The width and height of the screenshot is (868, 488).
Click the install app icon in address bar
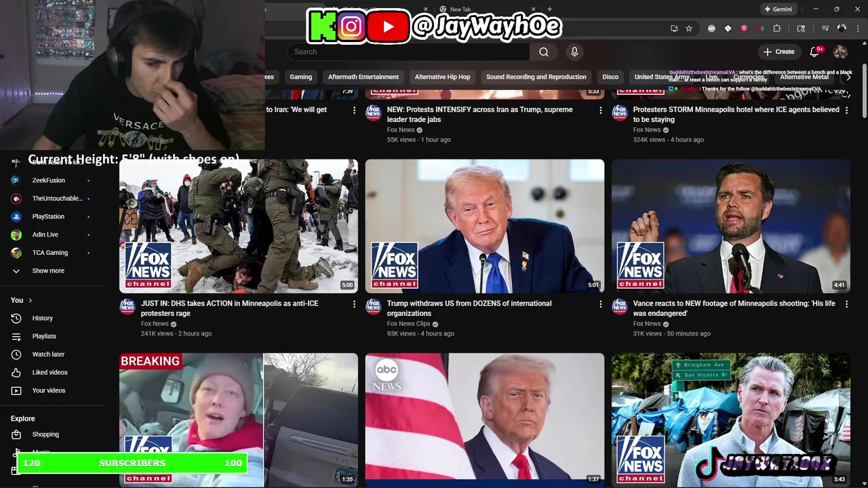pyautogui.click(x=674, y=28)
